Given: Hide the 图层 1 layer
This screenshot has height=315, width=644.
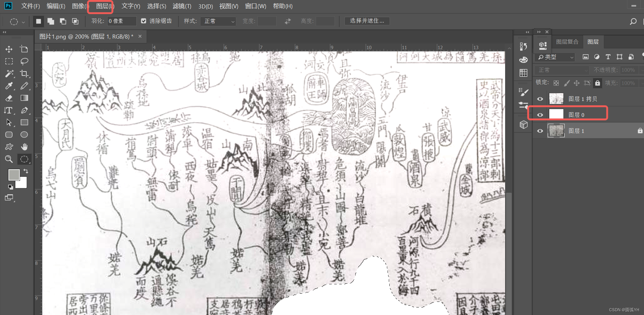Looking at the screenshot, I should coord(540,131).
